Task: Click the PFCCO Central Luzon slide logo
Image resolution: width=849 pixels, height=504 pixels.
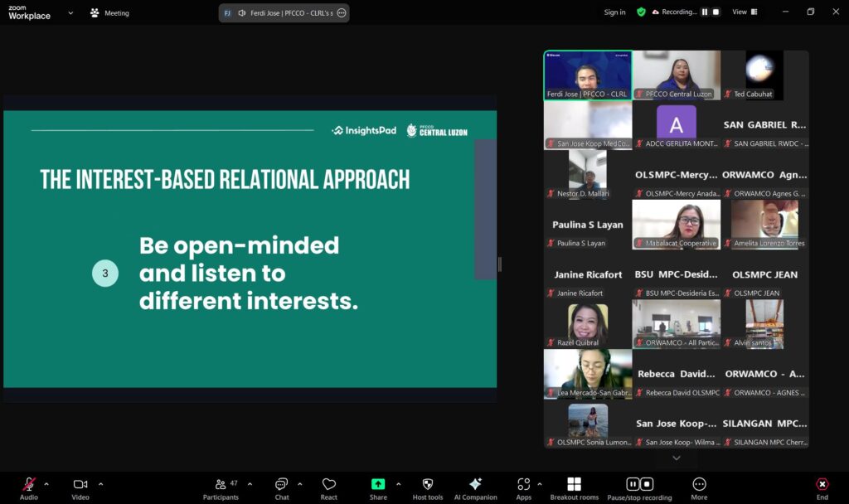Action: click(437, 130)
